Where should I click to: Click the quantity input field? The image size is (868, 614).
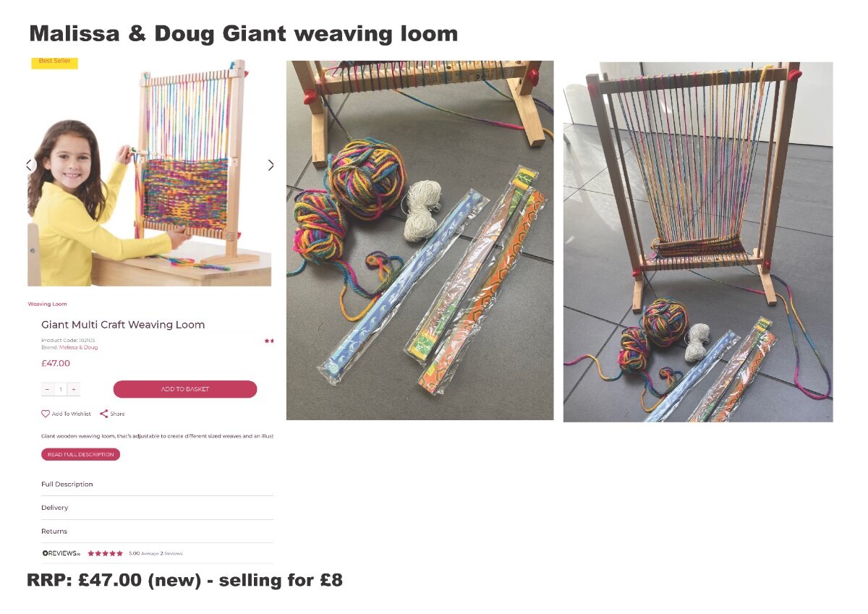(61, 389)
